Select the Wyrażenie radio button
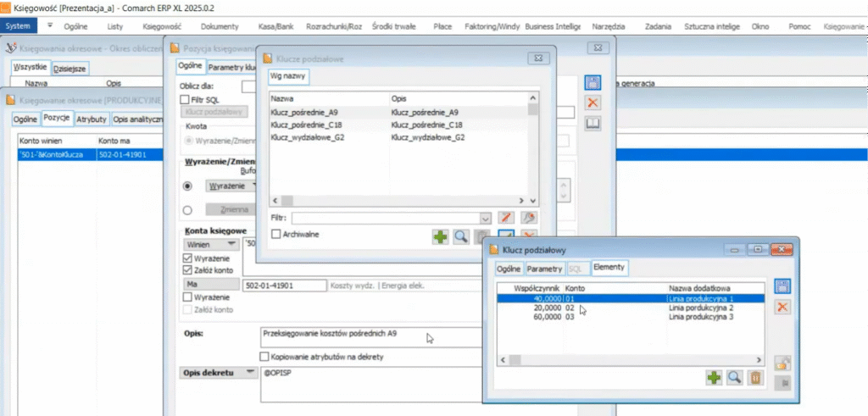The image size is (868, 416). 187,186
